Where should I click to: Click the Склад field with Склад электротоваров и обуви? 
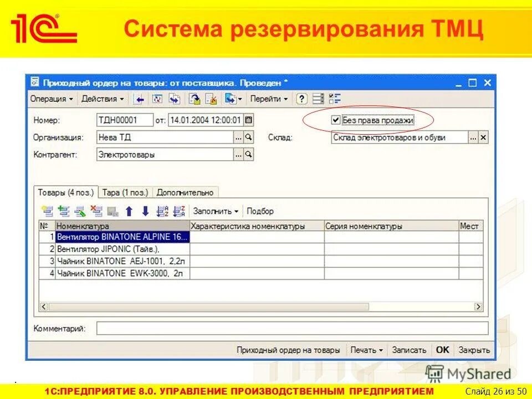(x=400, y=138)
